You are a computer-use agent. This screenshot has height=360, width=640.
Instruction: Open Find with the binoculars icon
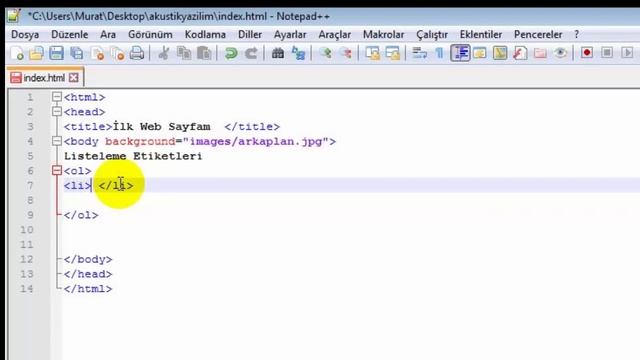278,53
